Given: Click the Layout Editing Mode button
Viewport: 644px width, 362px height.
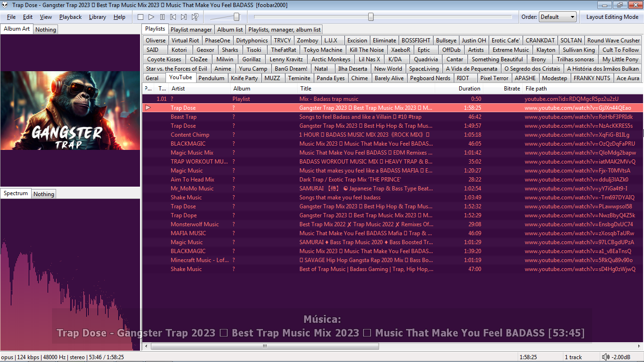Looking at the screenshot, I should [612, 17].
